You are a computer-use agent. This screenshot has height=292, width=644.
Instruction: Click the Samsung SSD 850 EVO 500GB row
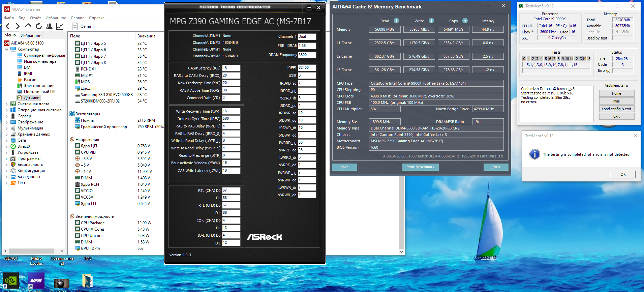tap(111, 95)
